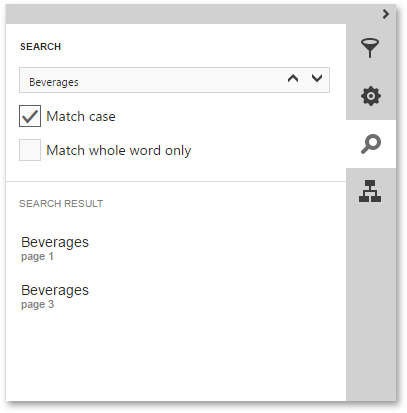
Task: Click the search field containing Beverages
Action: 174,80
